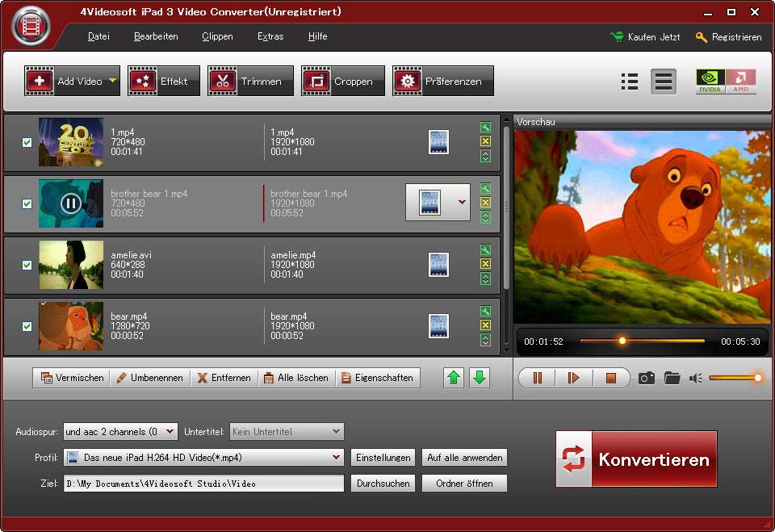
Task: Move selected item up with green arrow
Action: 455,378
